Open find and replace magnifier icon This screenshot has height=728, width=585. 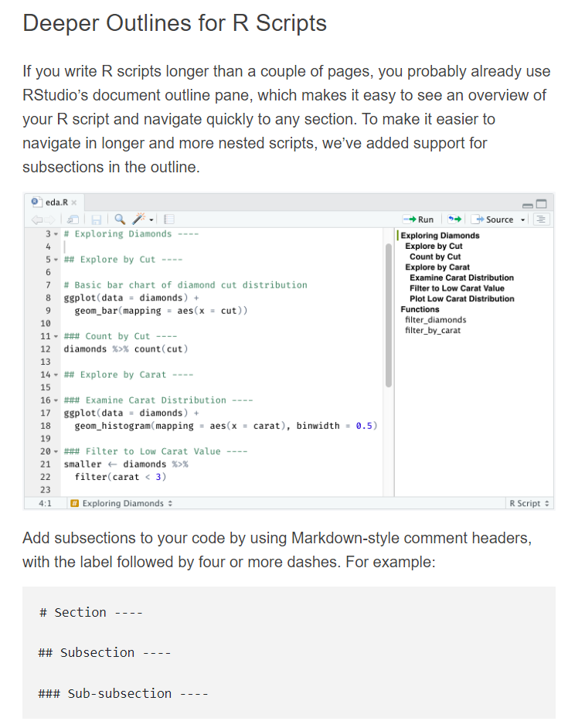tap(120, 219)
